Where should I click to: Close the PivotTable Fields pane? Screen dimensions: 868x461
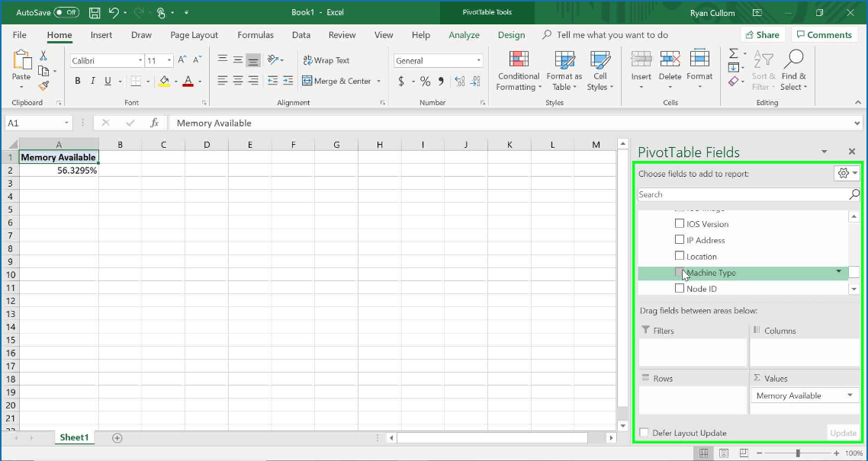pyautogui.click(x=852, y=152)
